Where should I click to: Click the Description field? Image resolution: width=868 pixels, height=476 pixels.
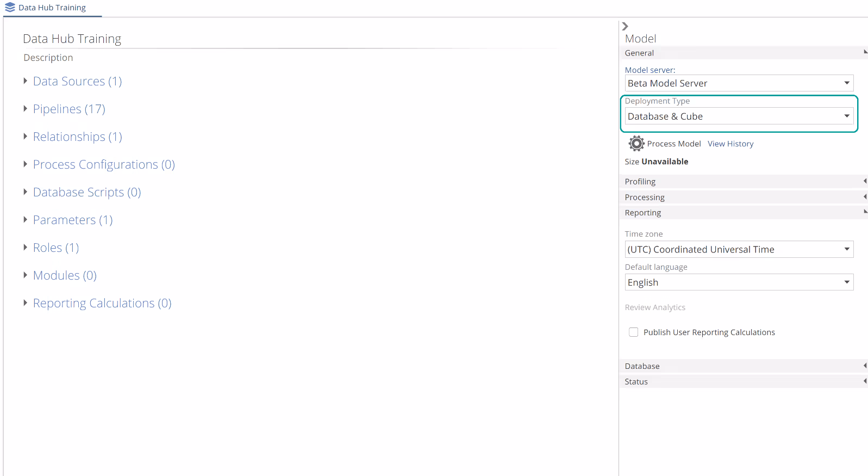[48, 58]
